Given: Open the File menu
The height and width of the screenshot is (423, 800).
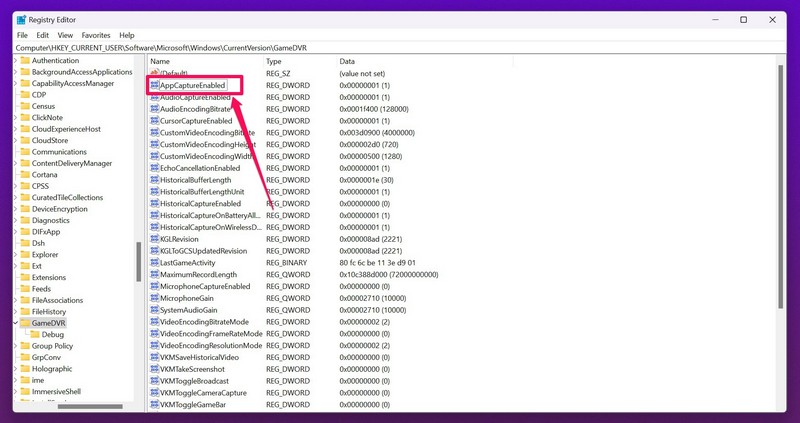Looking at the screenshot, I should [22, 35].
